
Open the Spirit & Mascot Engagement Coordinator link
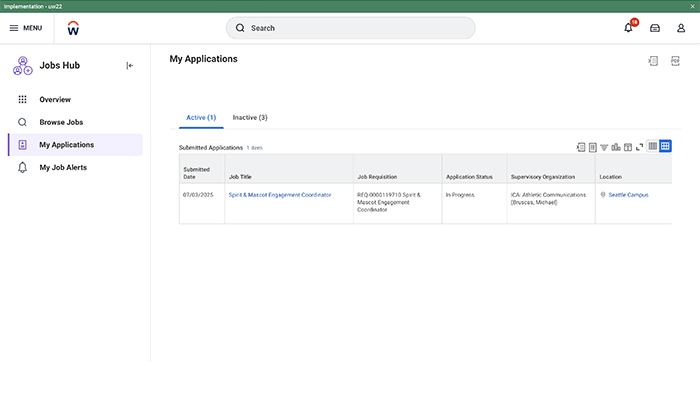click(280, 195)
